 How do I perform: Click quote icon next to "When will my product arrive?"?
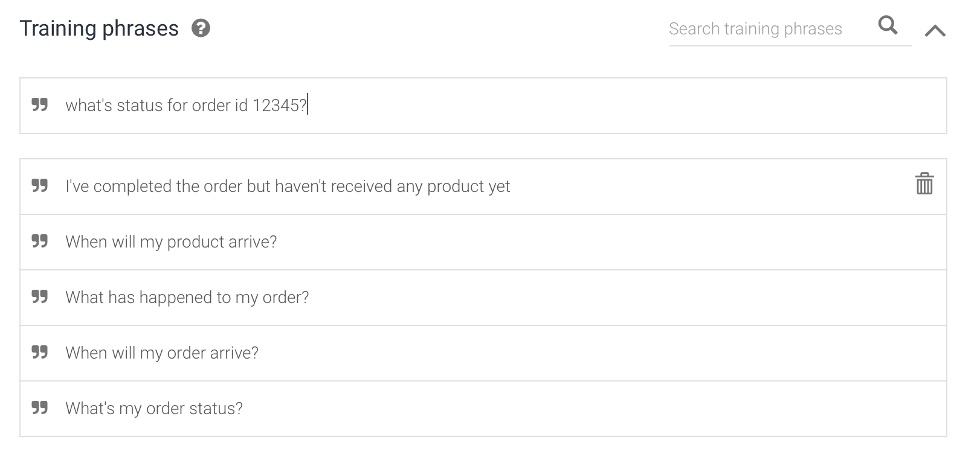point(40,241)
